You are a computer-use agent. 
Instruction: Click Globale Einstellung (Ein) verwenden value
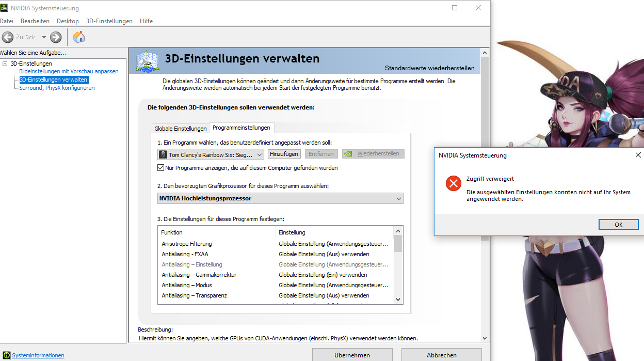(x=323, y=275)
